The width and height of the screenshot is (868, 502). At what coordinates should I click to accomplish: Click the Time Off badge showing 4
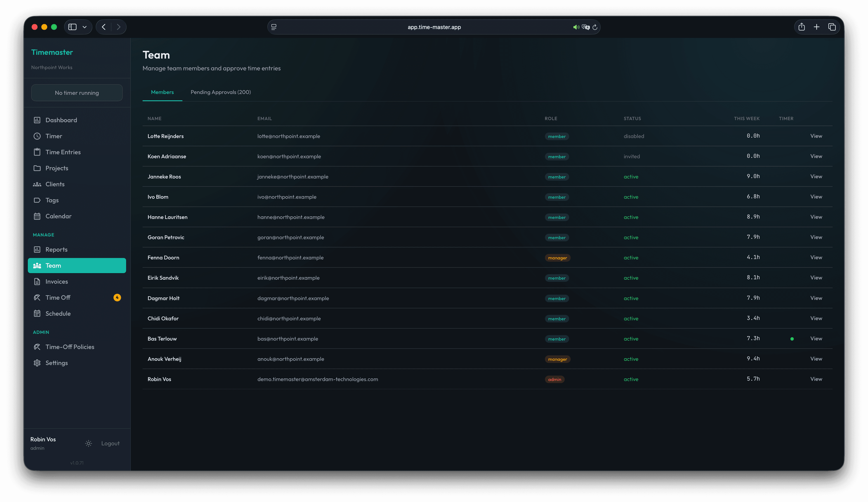coord(117,298)
